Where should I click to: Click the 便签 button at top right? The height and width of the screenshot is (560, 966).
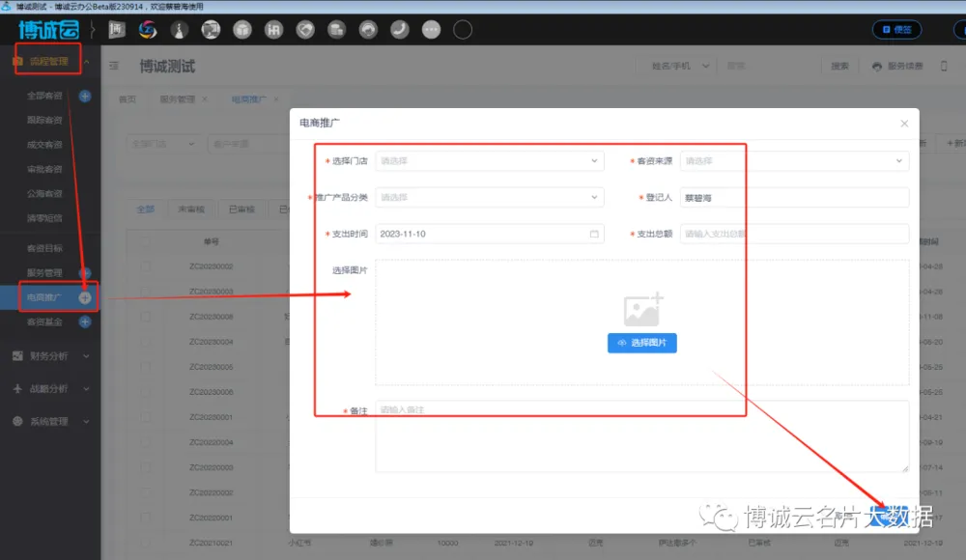pyautogui.click(x=895, y=30)
